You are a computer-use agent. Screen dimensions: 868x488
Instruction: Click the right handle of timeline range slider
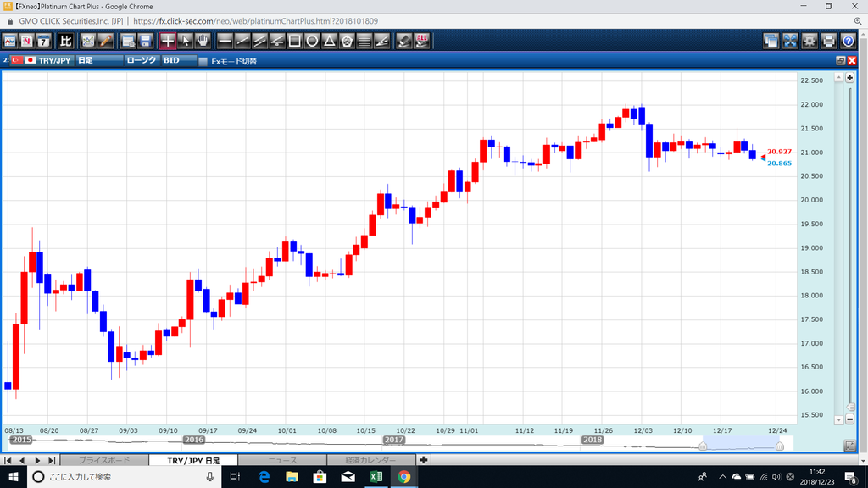tap(780, 446)
